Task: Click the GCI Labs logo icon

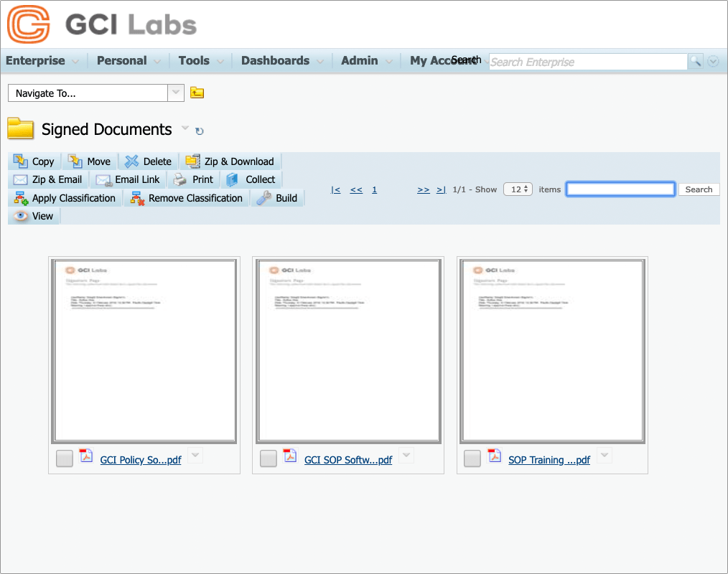Action: tap(29, 24)
